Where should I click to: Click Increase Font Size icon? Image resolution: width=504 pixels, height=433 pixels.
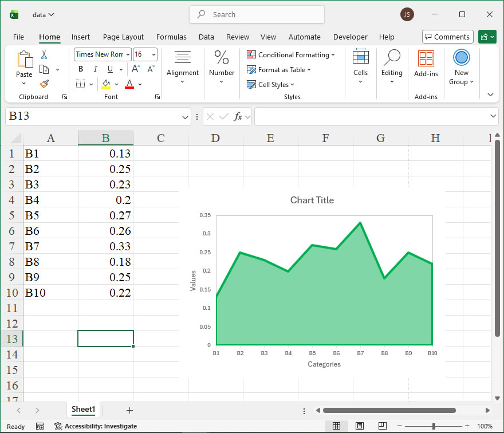(137, 69)
